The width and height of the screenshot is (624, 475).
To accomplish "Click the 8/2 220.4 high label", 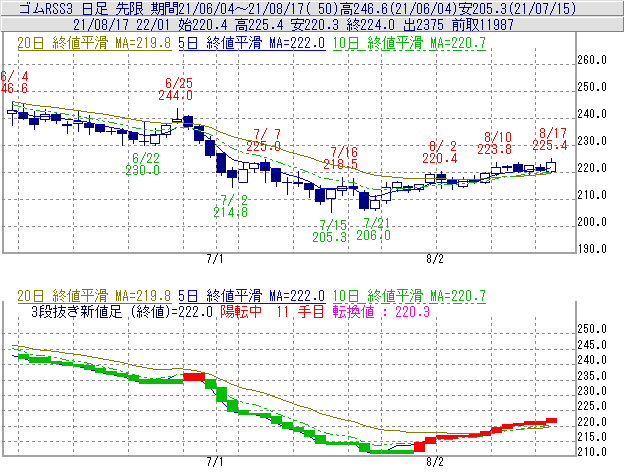I will point(440,152).
